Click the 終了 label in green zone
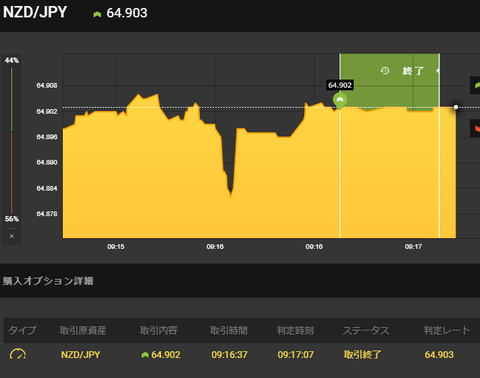Viewport: 480px width, 378px height. tap(413, 71)
